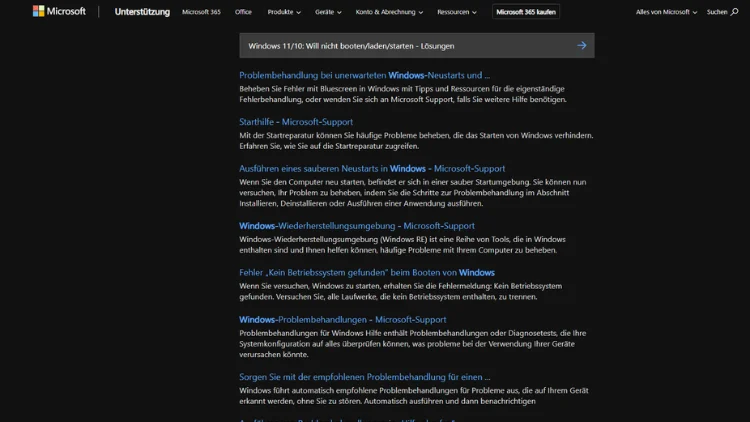
Task: Click text 'Wenn Sie den Computer neu starten'
Action: click(302, 182)
